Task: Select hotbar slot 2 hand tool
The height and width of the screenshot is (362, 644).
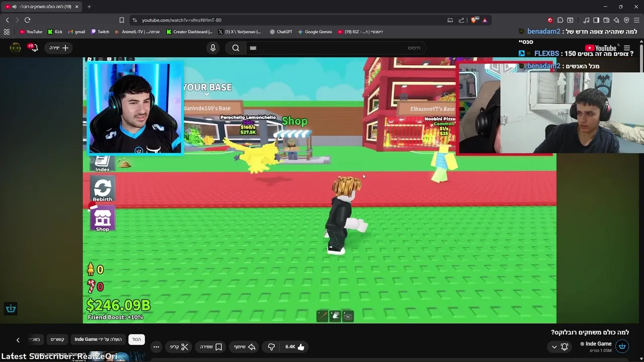Action: pyautogui.click(x=335, y=316)
